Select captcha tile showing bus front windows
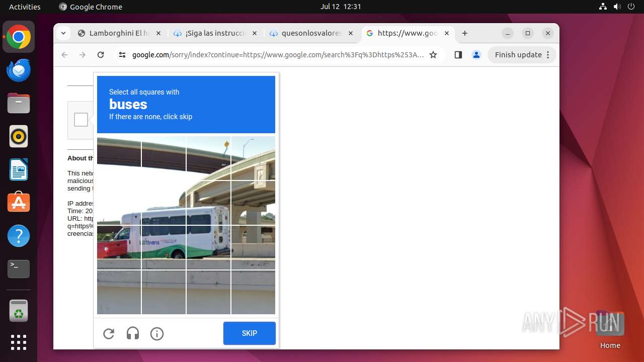 tap(164, 203)
